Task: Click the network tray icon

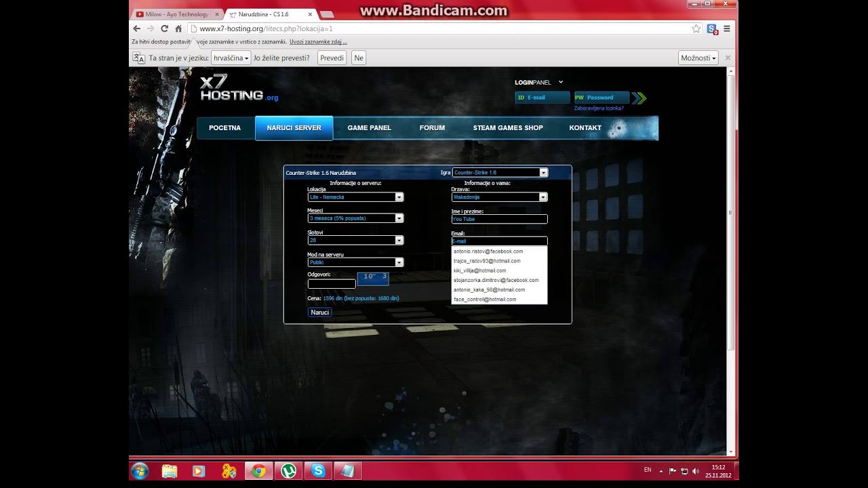Action: [x=684, y=470]
